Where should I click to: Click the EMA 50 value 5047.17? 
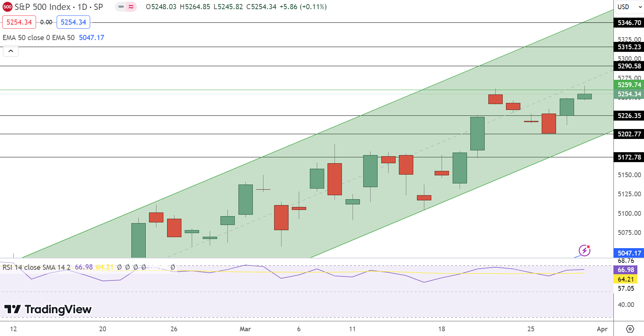pos(92,37)
